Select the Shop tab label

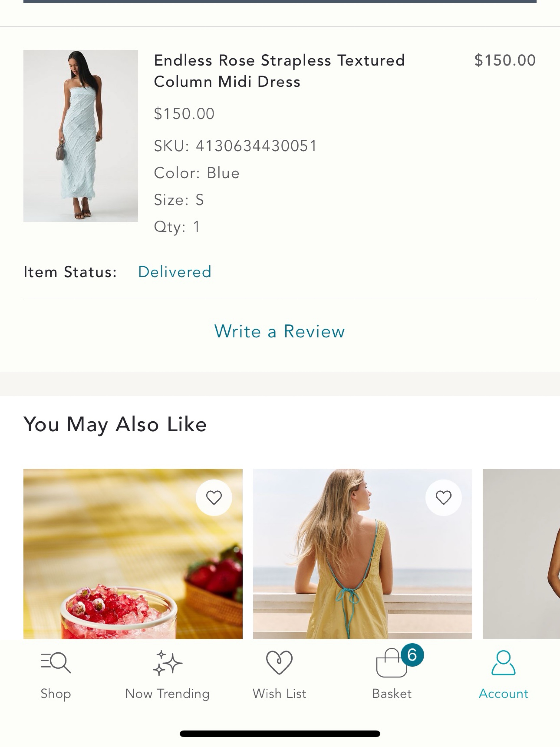56,694
